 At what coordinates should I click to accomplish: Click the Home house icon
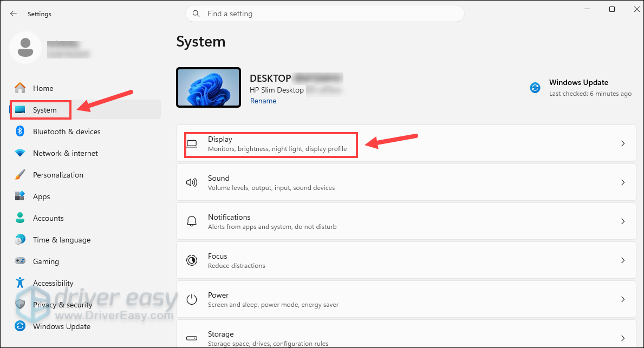(19, 88)
